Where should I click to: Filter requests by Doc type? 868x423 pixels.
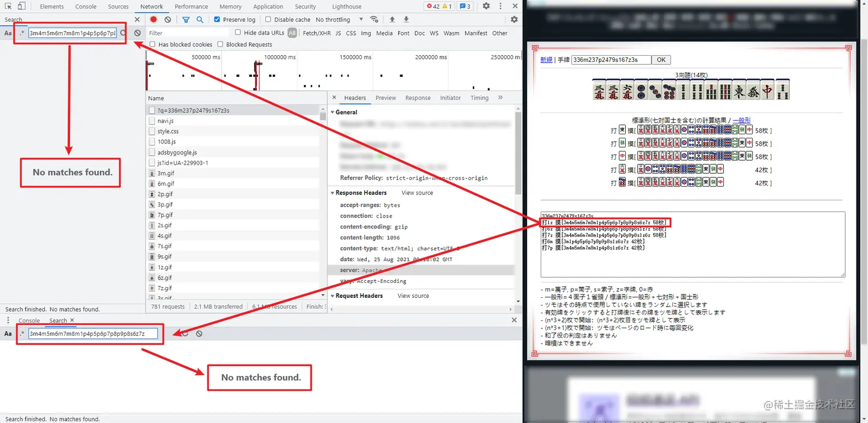point(420,33)
